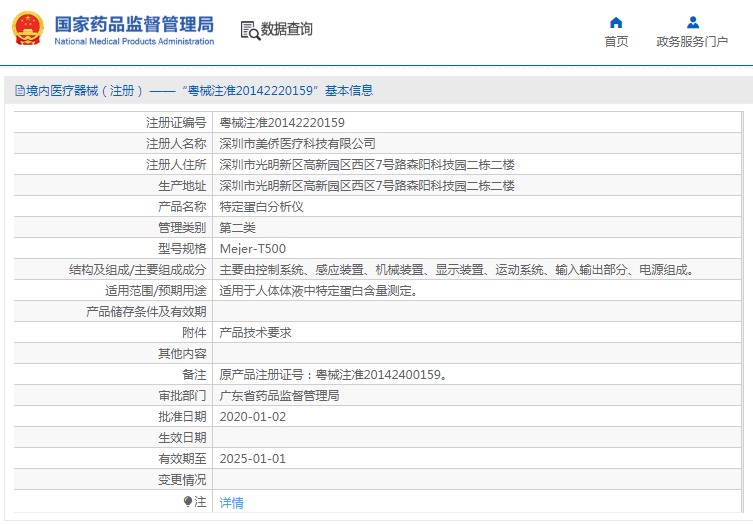Click the 数据查询 heading text

(x=286, y=30)
